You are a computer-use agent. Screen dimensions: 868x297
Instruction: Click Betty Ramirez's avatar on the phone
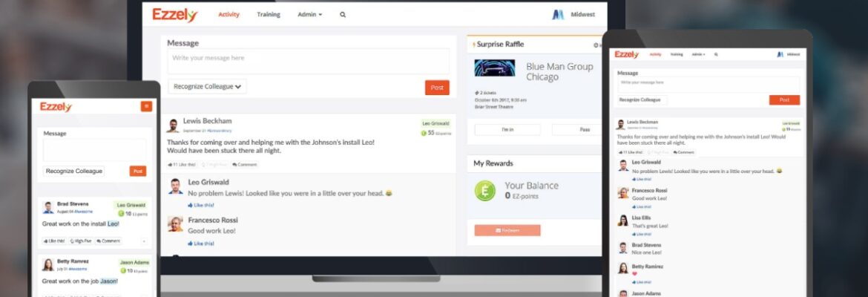pos(48,264)
